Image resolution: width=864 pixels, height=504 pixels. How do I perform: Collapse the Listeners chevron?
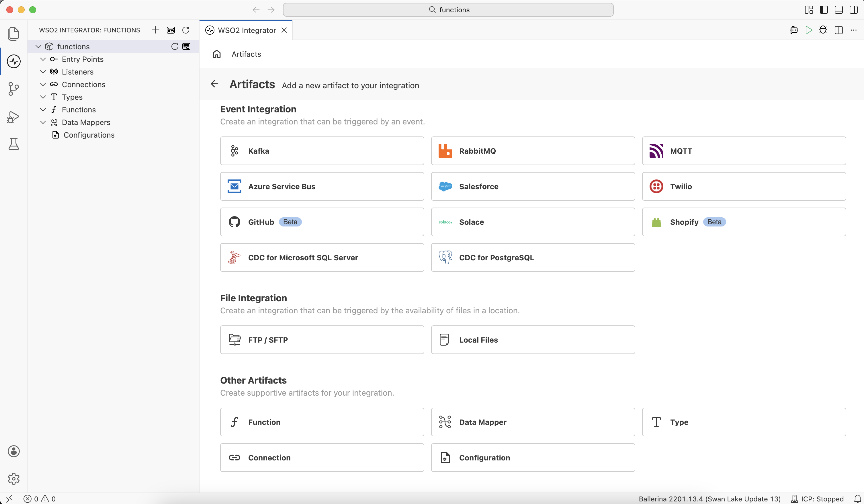click(x=43, y=72)
